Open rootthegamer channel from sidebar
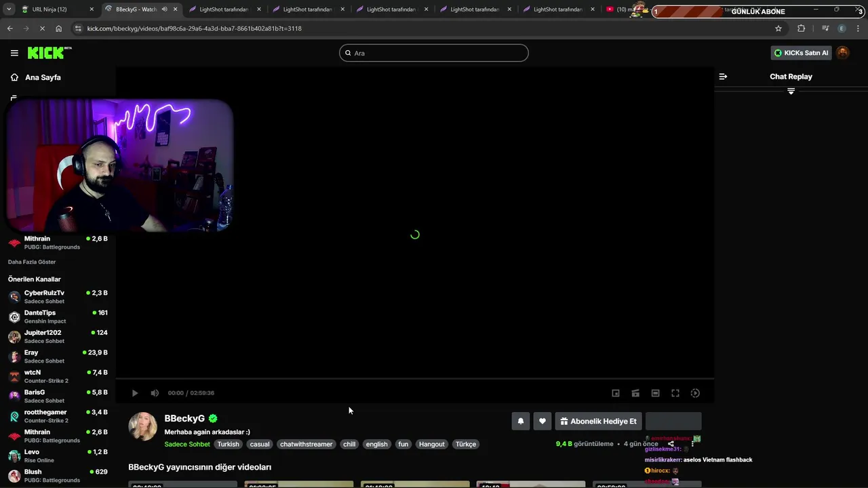868x488 pixels. pyautogui.click(x=58, y=416)
